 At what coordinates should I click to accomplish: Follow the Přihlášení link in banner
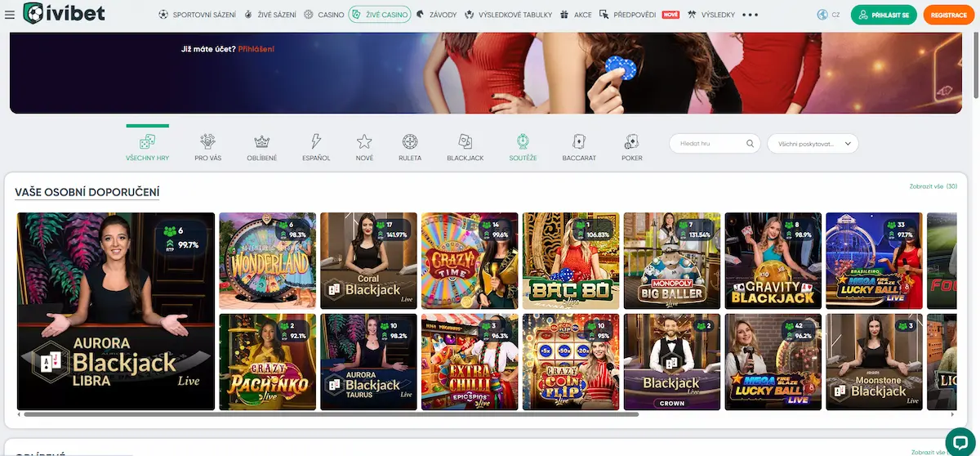coord(256,49)
